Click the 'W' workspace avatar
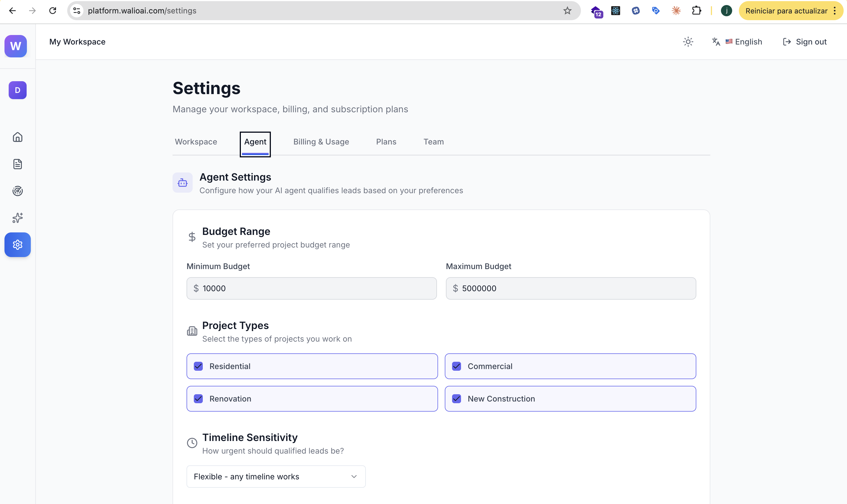 (x=15, y=46)
